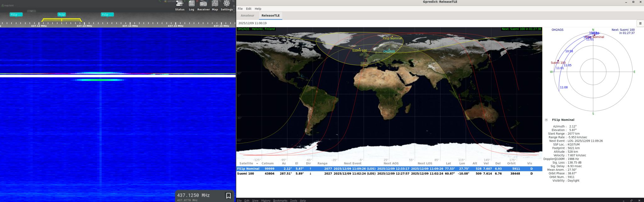Screen dimensions: 644x202
Task: Open the OpenWebRX Log panel icon
Action: (x=192, y=4)
